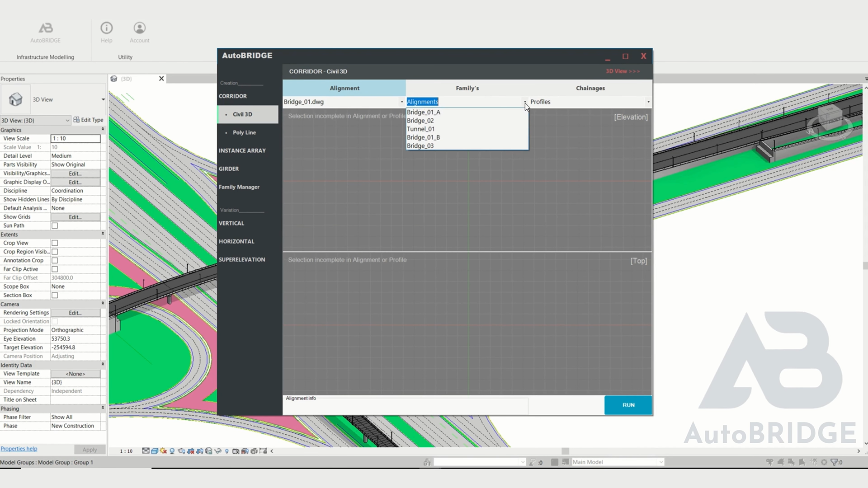Screen dimensions: 868x488
Task: Click the Infrastructure Modelling tab
Action: coord(45,56)
